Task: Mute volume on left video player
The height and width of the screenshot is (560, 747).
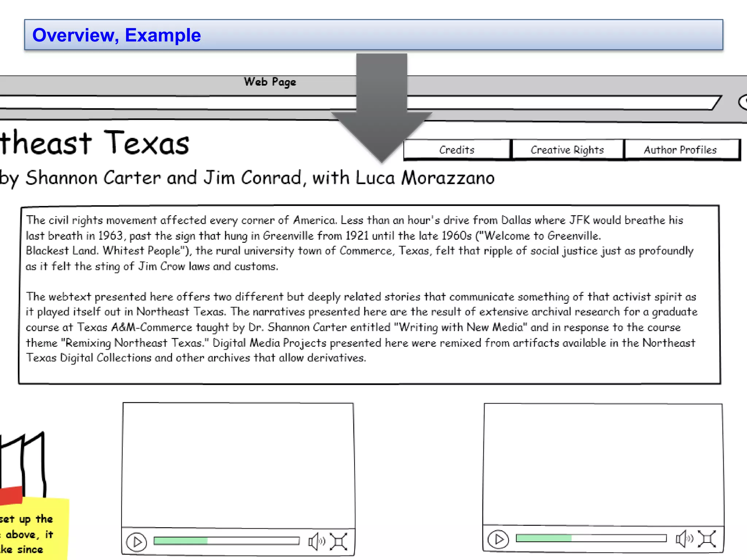Action: (316, 542)
